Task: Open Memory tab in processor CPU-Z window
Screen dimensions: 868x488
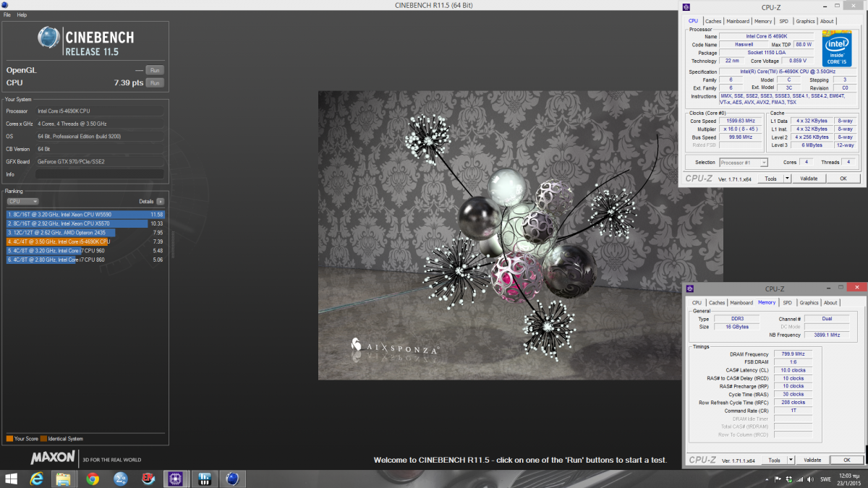Action: [763, 21]
